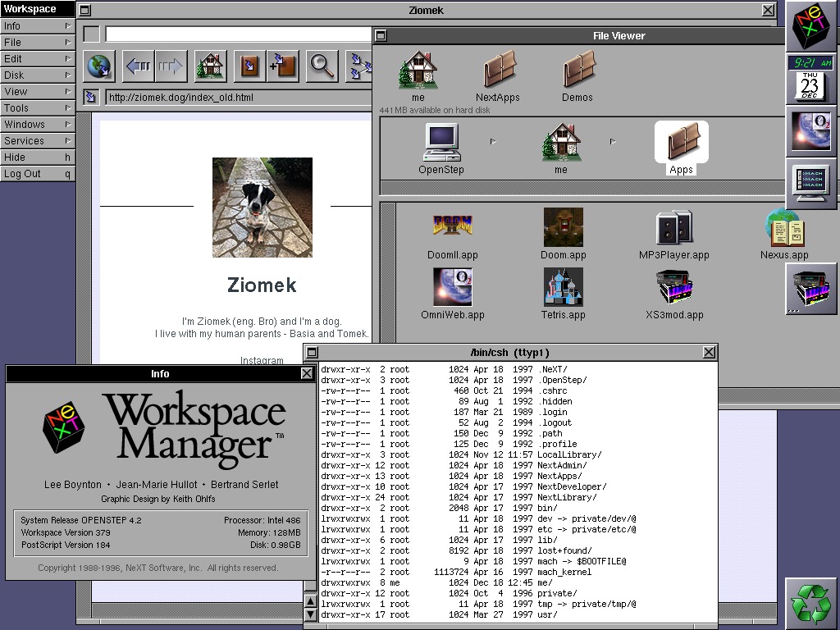Click the clock and calendar dock tile

tap(811, 78)
